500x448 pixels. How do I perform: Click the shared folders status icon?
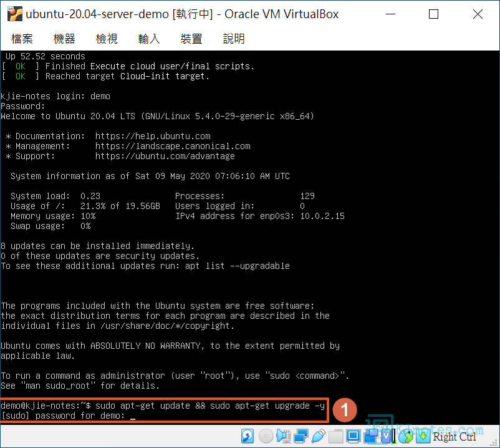pos(335,436)
